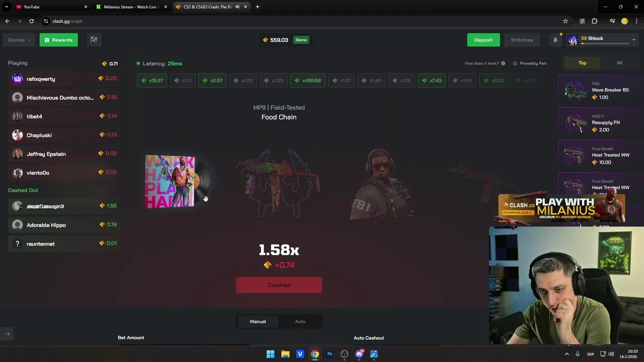The height and width of the screenshot is (362, 644).
Task: Show hidden system tray icons
Action: (567, 354)
